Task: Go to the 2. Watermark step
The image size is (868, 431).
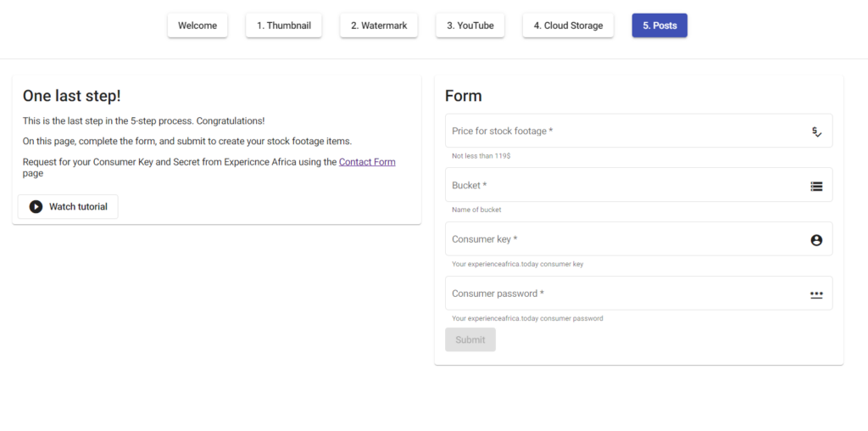Action: (379, 25)
